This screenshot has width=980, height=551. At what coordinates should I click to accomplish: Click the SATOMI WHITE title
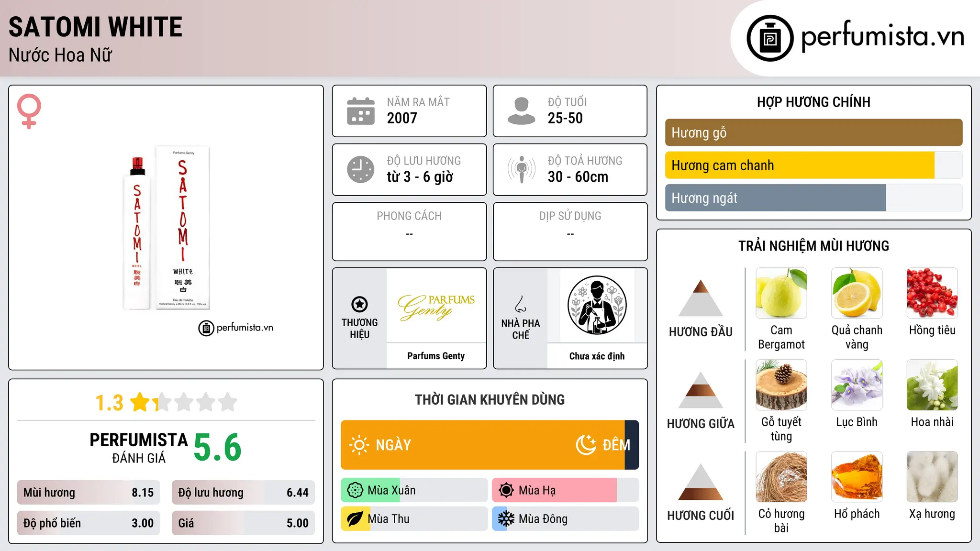95,27
